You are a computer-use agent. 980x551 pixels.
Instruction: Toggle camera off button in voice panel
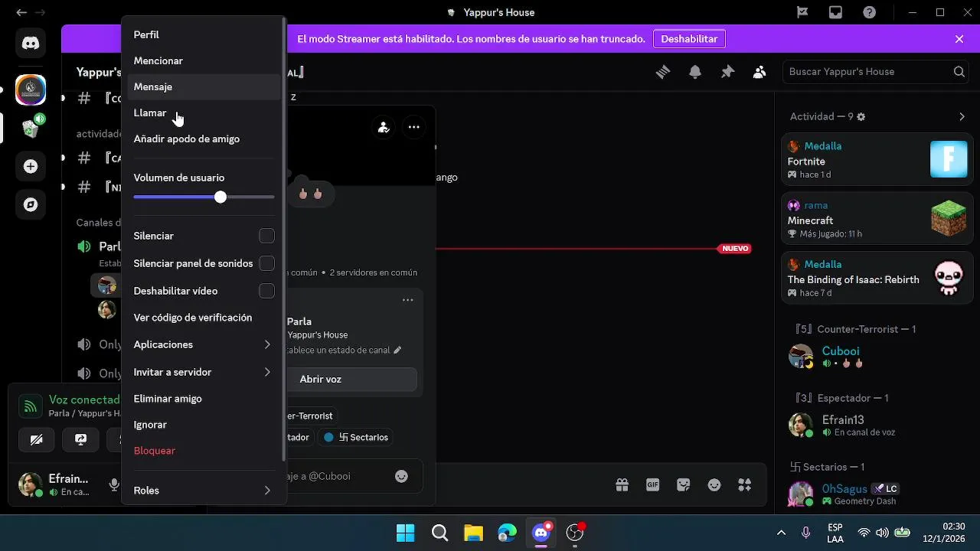click(x=36, y=439)
